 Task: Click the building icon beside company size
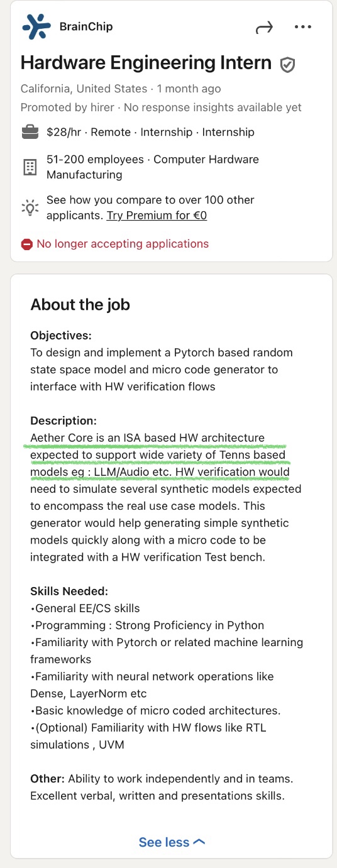30,167
